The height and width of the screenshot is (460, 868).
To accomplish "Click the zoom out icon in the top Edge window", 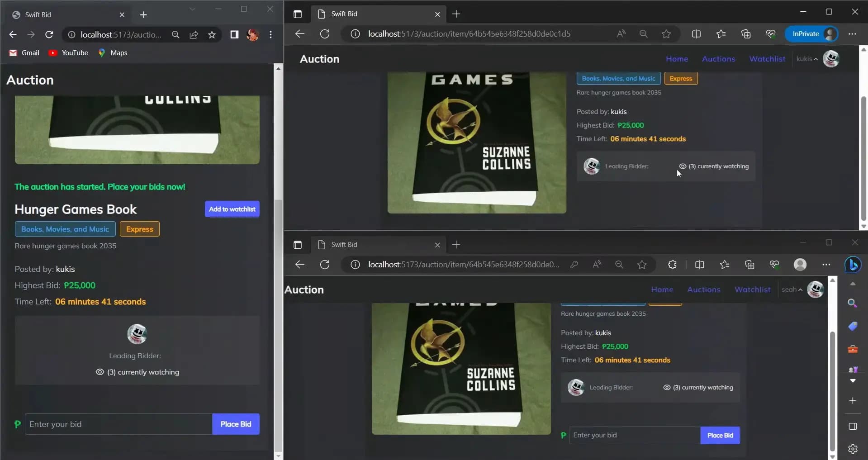I will (643, 34).
